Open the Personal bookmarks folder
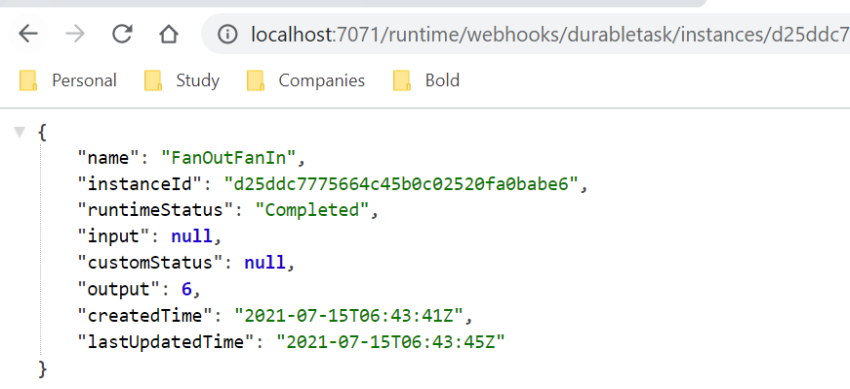Viewport: 850px width, 389px height. tap(68, 81)
